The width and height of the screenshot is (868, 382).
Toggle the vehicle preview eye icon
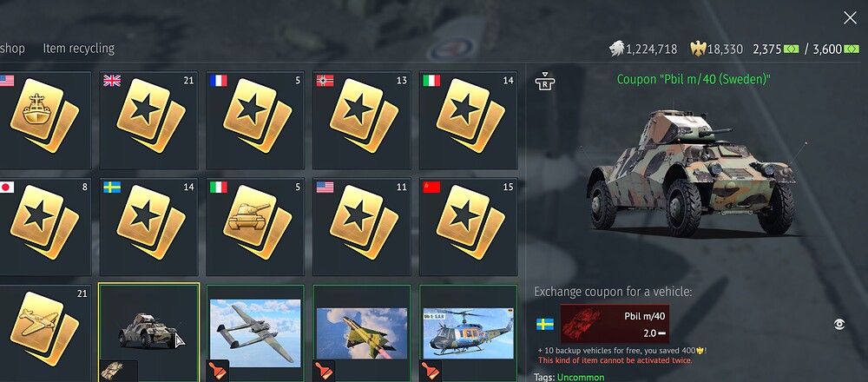pos(839,325)
